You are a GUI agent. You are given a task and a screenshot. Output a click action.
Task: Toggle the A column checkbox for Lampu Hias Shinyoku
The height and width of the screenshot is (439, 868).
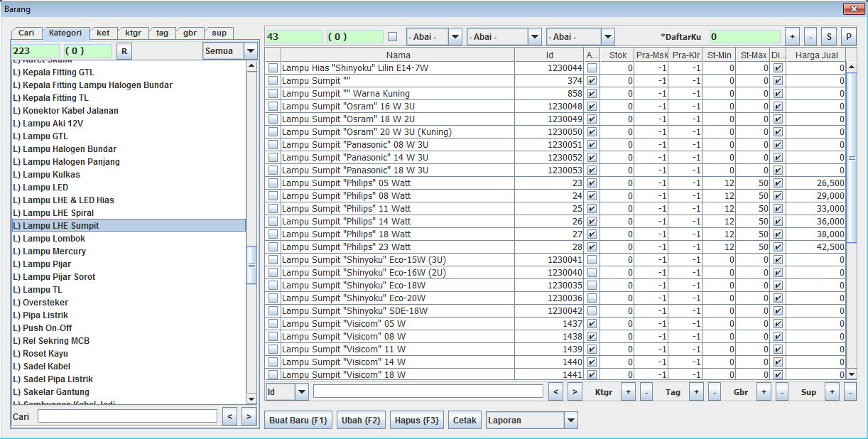592,68
